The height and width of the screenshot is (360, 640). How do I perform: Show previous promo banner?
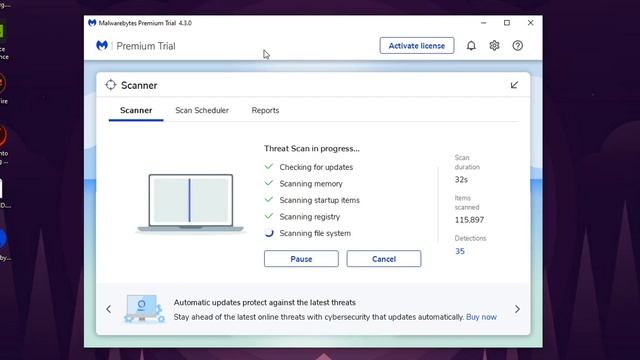pos(109,309)
